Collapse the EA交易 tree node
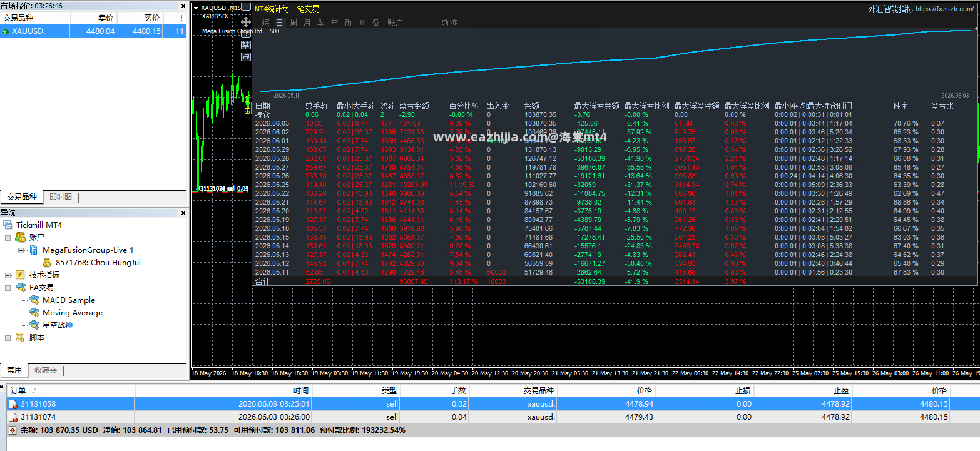 [8, 288]
